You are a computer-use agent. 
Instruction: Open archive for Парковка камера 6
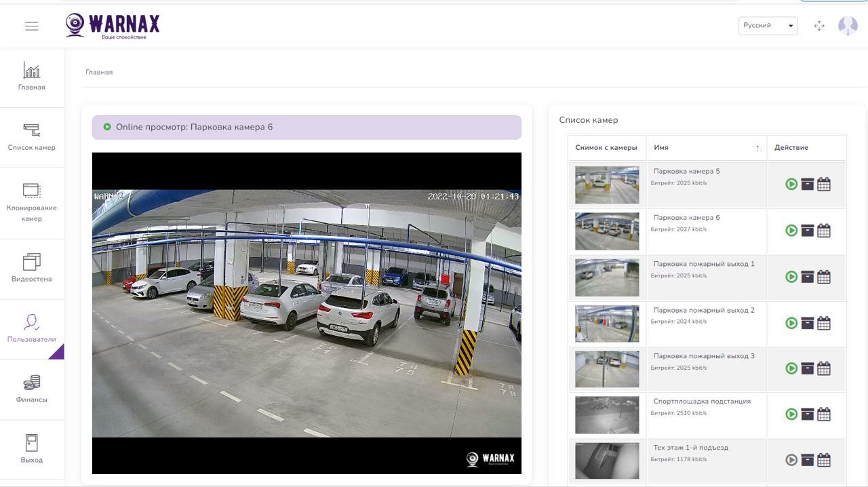click(x=807, y=231)
